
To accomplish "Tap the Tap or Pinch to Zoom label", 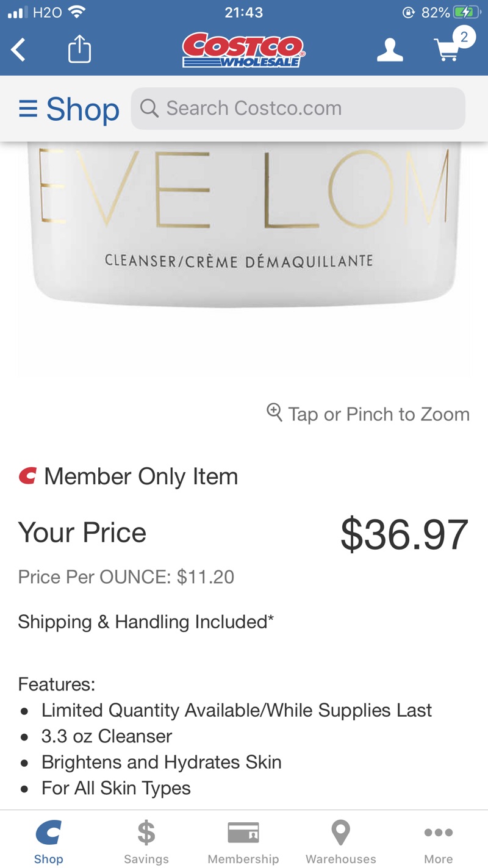I will (379, 414).
